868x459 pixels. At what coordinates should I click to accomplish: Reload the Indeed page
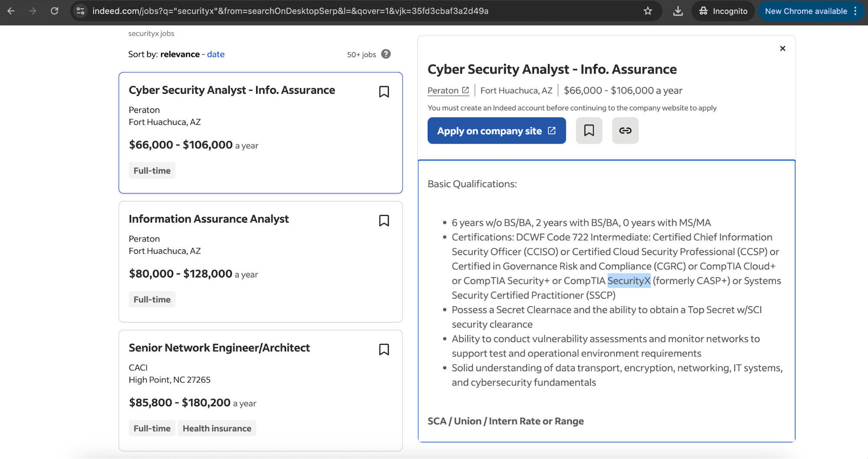(x=54, y=11)
